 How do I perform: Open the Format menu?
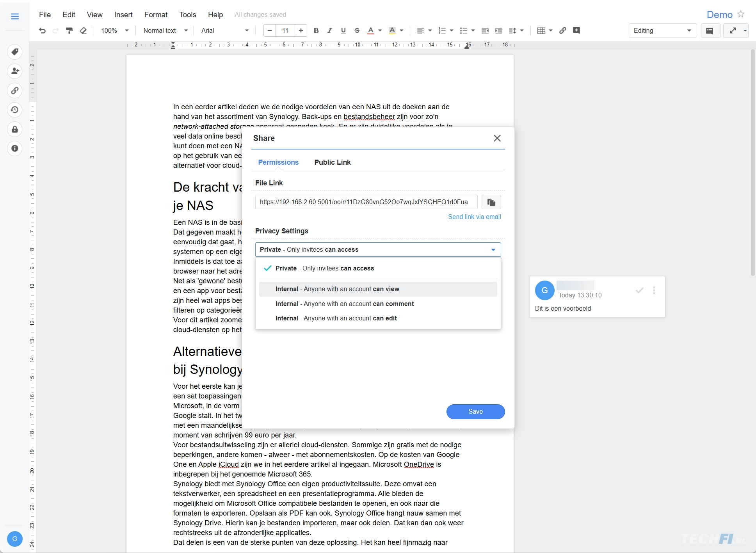tap(156, 14)
